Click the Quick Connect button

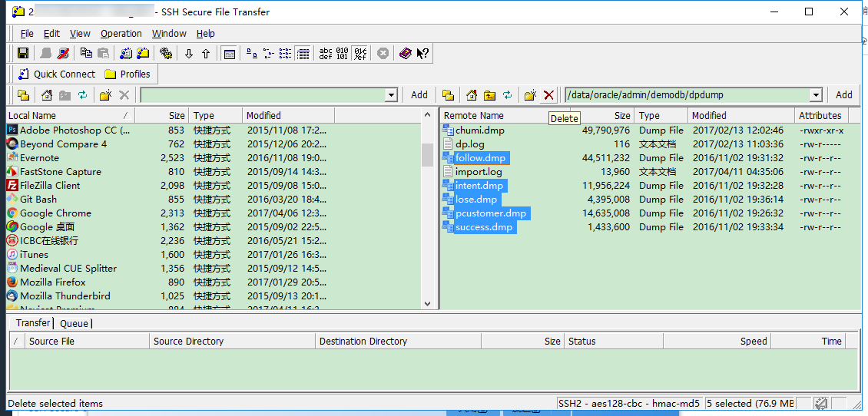point(57,74)
